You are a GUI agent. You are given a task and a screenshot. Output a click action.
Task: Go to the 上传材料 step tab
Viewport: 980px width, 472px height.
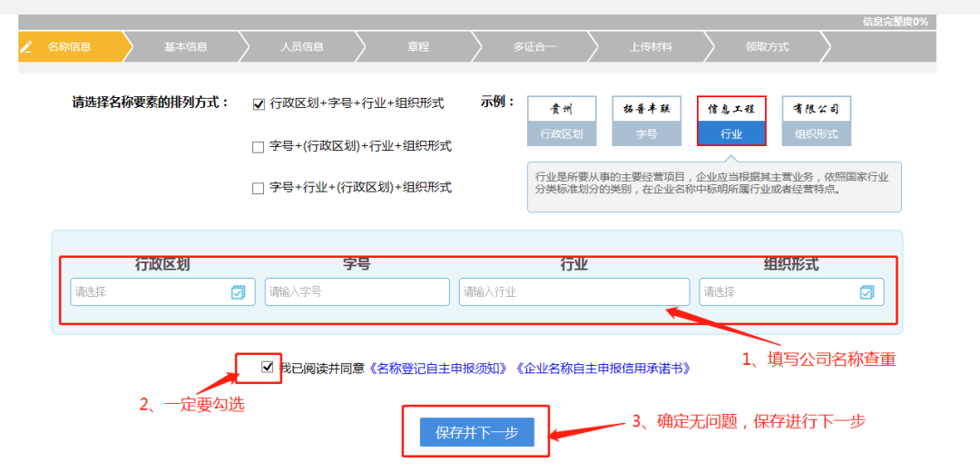(651, 47)
